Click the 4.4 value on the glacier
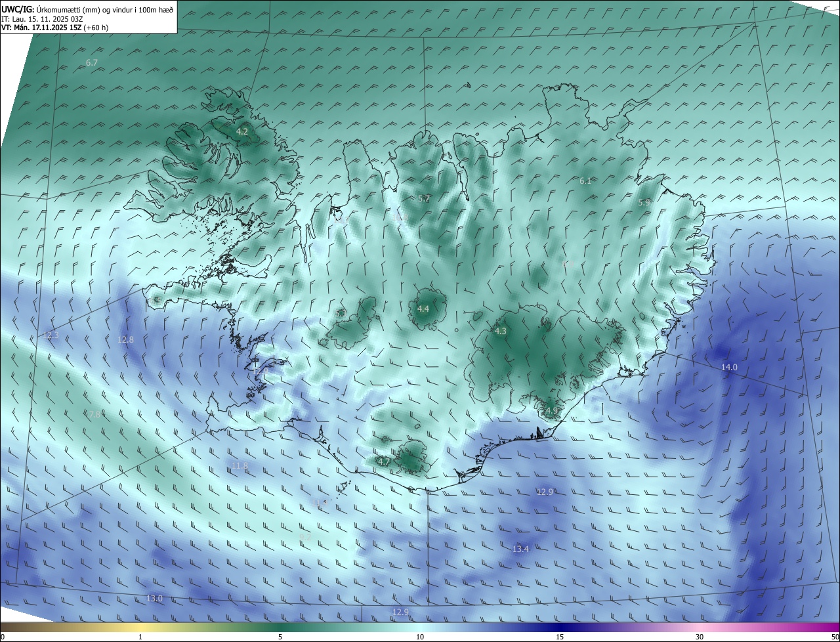Screen dimensions: 840x642 [423, 309]
